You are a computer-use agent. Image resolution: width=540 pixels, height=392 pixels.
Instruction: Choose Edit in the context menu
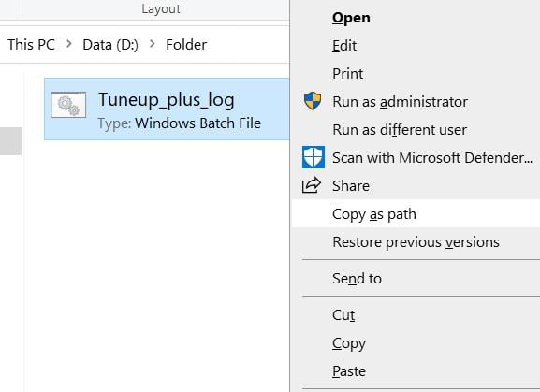pos(344,46)
